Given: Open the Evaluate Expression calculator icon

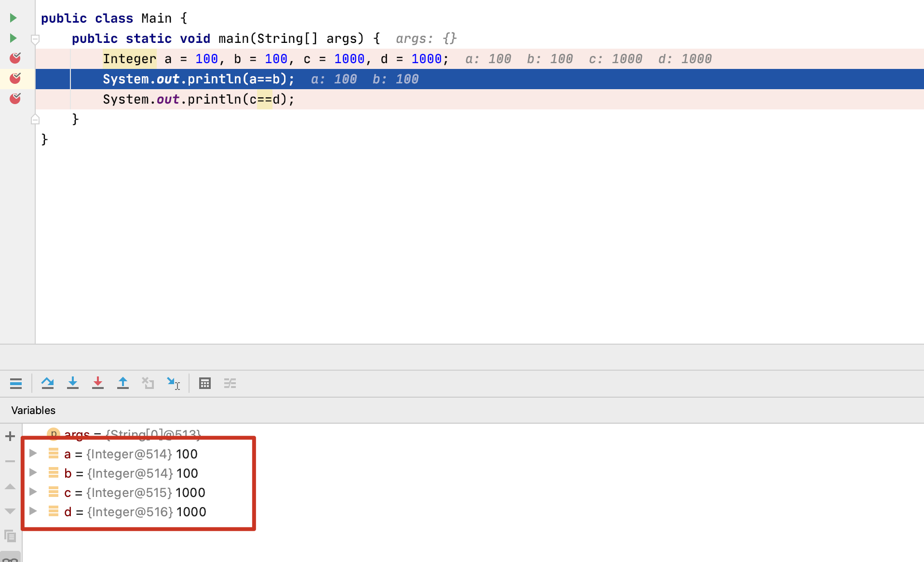Looking at the screenshot, I should point(205,383).
